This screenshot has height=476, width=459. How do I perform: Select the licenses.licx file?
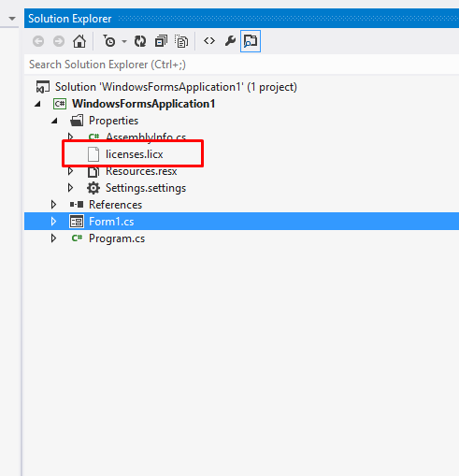(x=135, y=154)
